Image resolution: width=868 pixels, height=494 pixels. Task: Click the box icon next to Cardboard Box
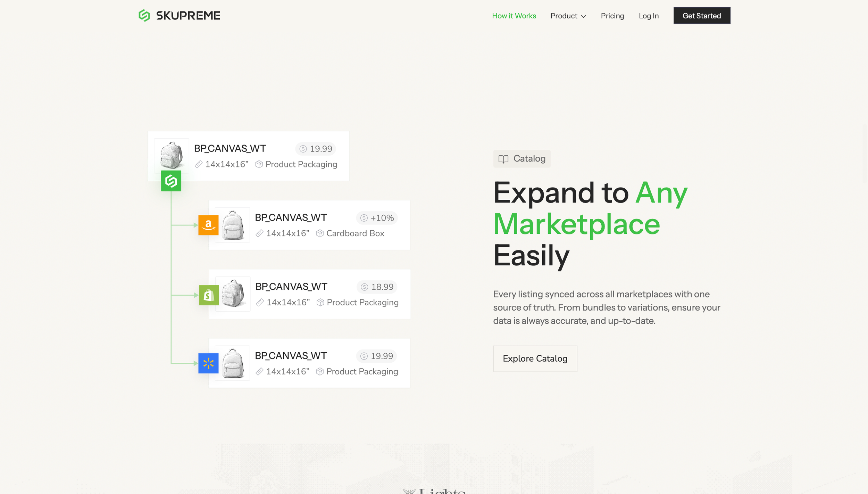coord(320,233)
